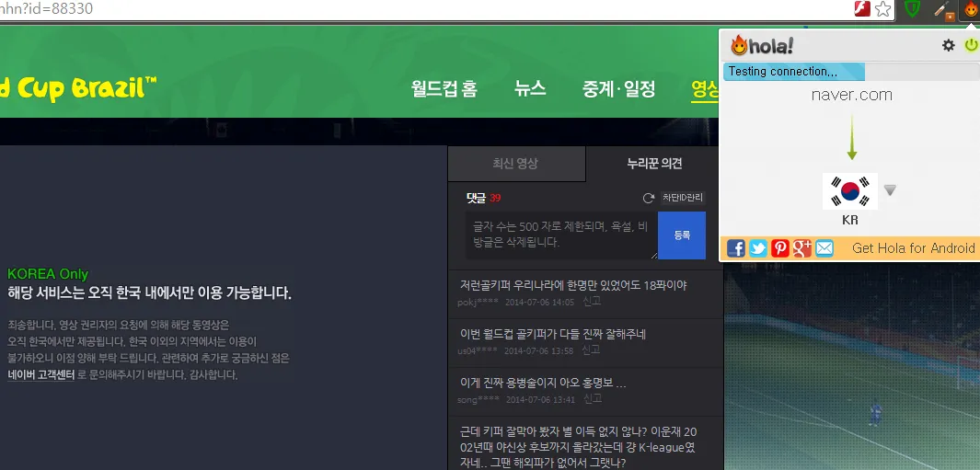The width and height of the screenshot is (980, 470).
Task: Click KR country code label
Action: (x=850, y=220)
